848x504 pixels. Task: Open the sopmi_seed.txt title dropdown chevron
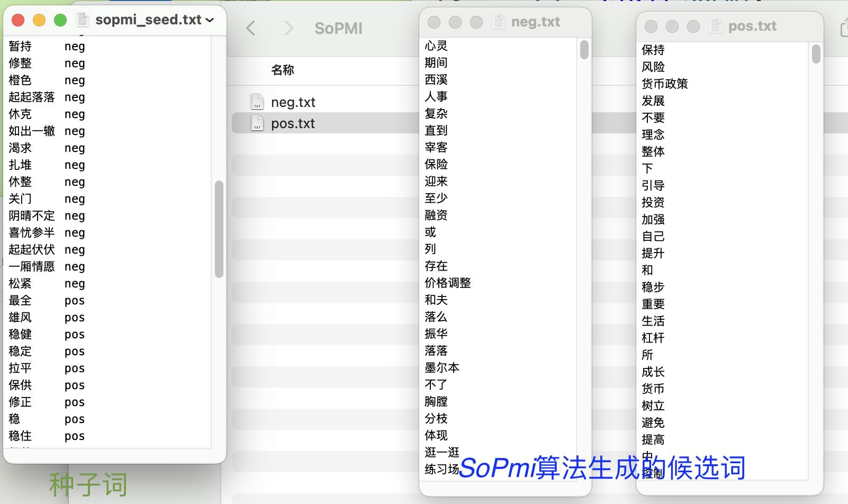(210, 20)
